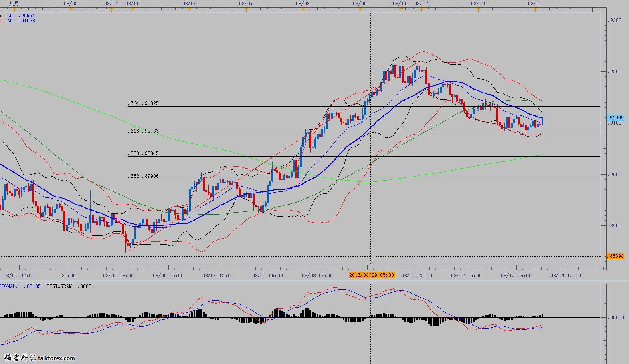Select the 08/09 date on the top axis
Image resolution: width=629 pixels, height=364 pixels.
(360, 3)
